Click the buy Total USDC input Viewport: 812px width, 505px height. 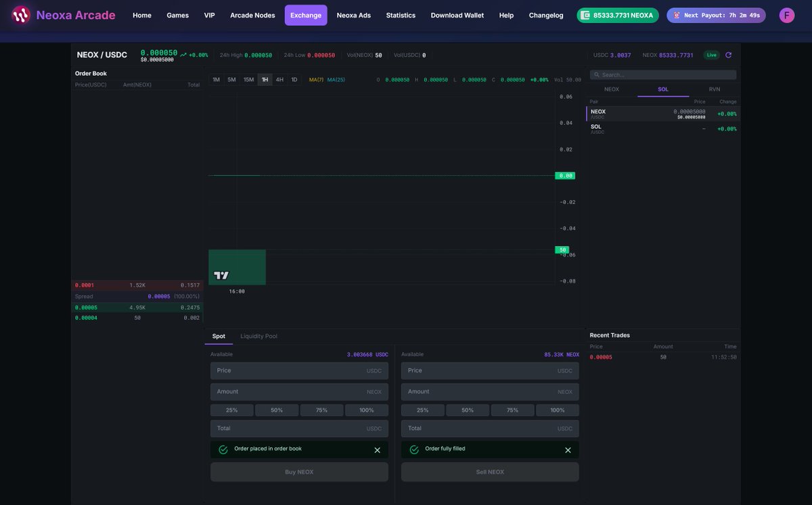click(299, 428)
